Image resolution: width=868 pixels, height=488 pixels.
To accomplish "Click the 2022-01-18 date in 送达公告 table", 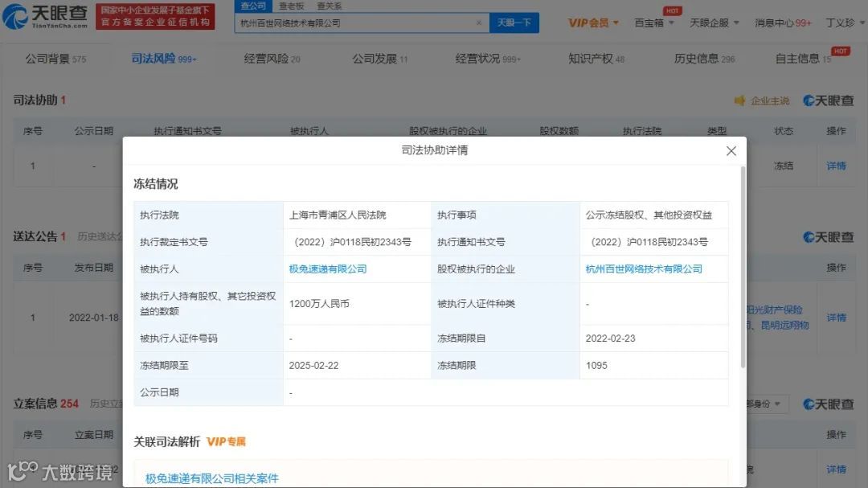I will click(x=93, y=318).
